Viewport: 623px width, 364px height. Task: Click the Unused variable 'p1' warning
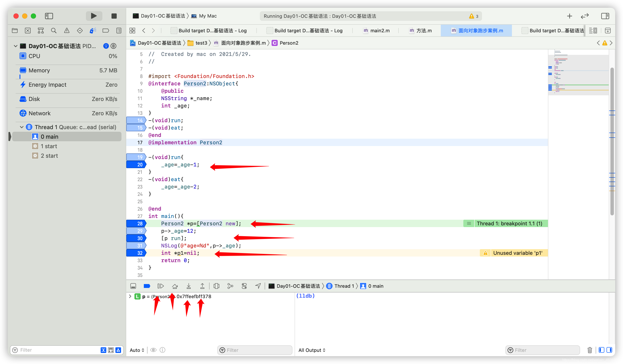click(517, 253)
